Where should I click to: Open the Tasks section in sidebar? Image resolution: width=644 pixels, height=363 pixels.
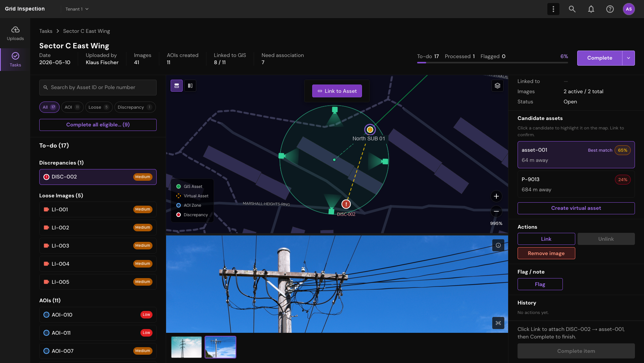(x=15, y=60)
